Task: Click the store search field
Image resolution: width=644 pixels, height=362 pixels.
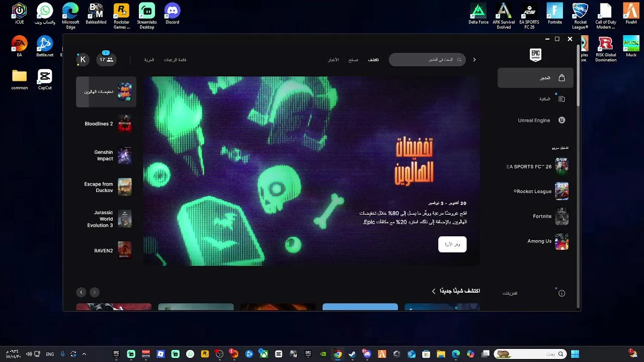Action: (x=427, y=59)
